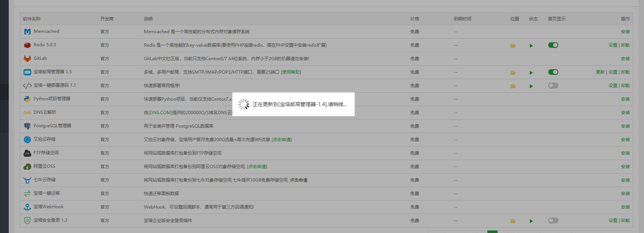The height and width of the screenshot is (233, 644).
Task: Install 宝塔WebHook via 安装 link
Action: point(625,207)
